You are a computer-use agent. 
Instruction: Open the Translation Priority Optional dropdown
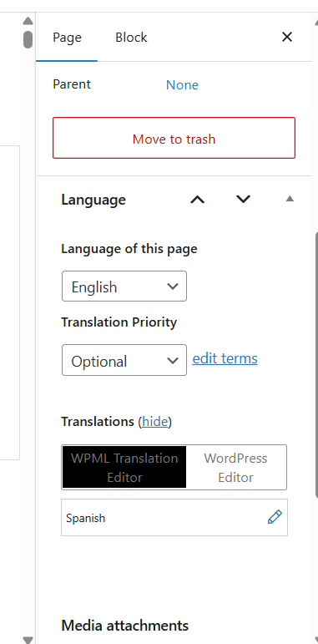click(x=124, y=360)
